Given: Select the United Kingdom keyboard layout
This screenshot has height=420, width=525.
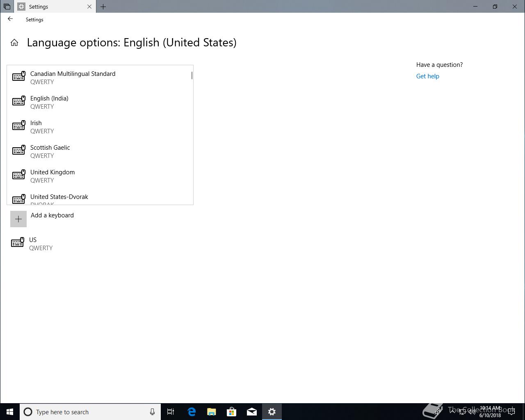Looking at the screenshot, I should point(100,176).
